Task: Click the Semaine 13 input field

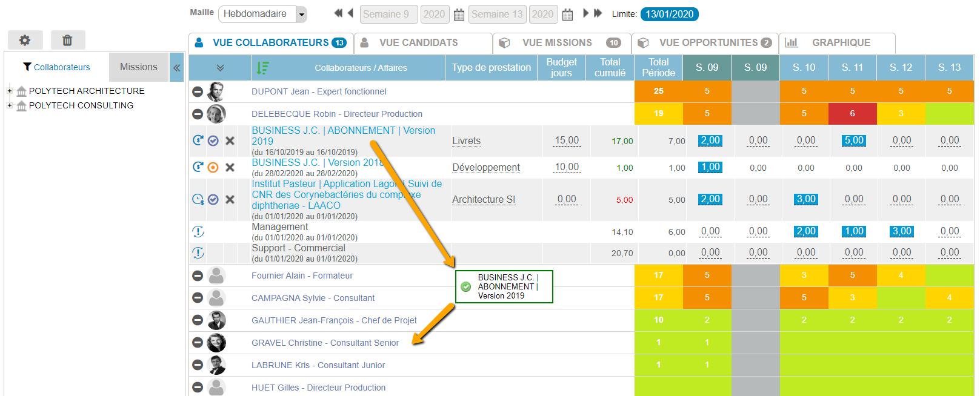Action: coord(496,14)
